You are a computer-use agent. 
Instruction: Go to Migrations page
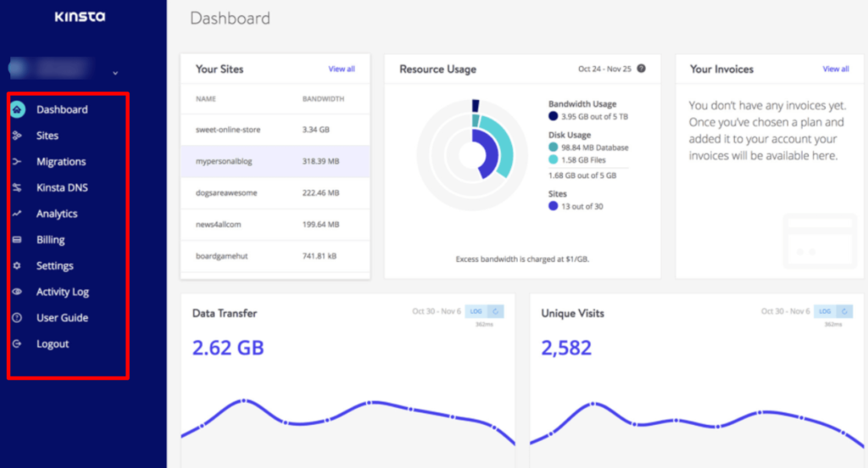(x=61, y=162)
